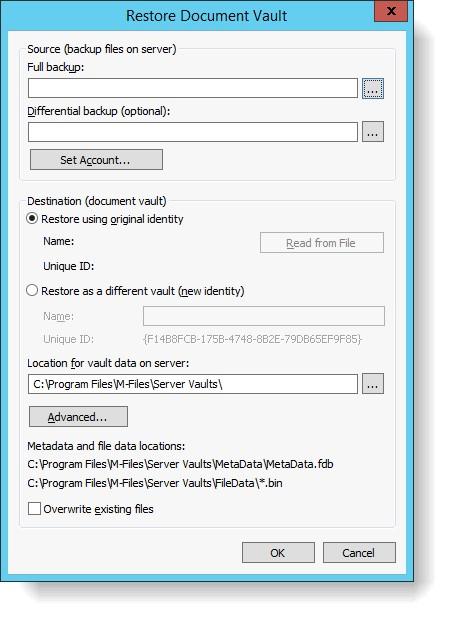
Task: Enable Overwrite existing files checkbox
Action: 34,509
